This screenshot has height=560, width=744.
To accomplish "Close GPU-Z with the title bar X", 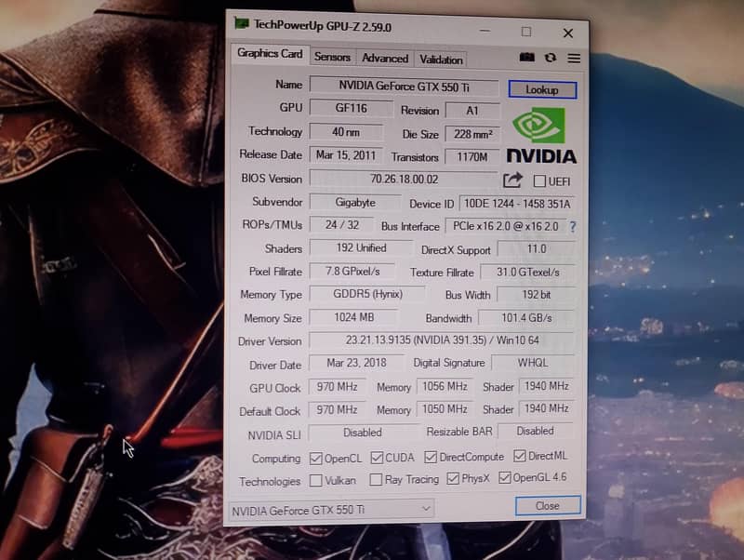I will (x=568, y=33).
